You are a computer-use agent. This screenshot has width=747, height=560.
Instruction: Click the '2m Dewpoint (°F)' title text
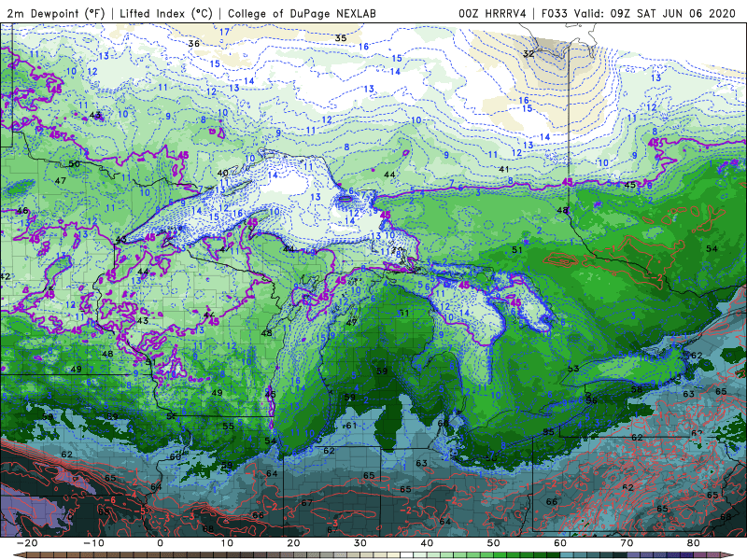pos(56,13)
